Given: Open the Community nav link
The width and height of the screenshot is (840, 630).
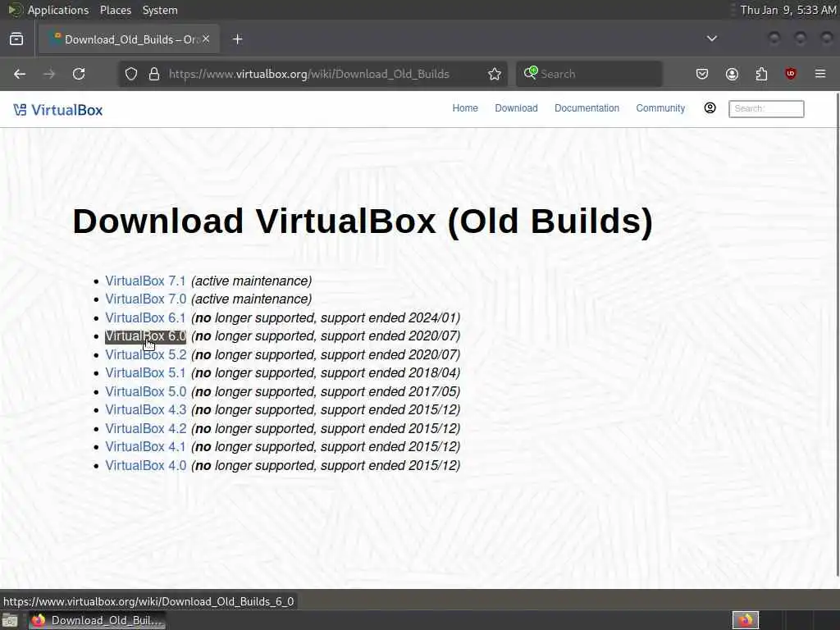Looking at the screenshot, I should (660, 108).
